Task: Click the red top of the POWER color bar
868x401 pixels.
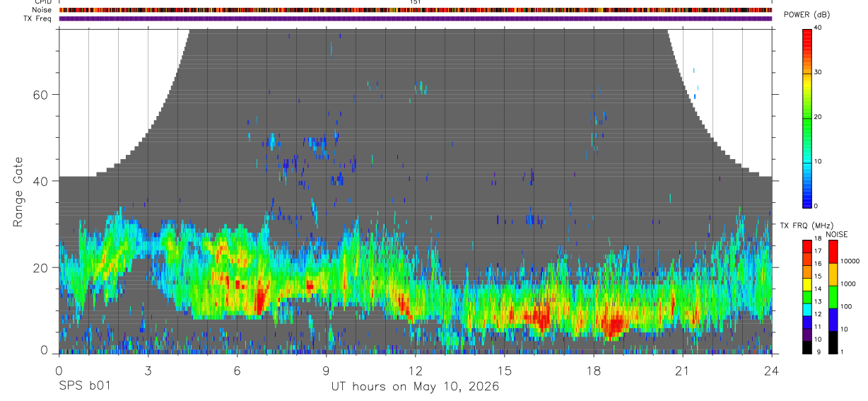Action: point(807,39)
